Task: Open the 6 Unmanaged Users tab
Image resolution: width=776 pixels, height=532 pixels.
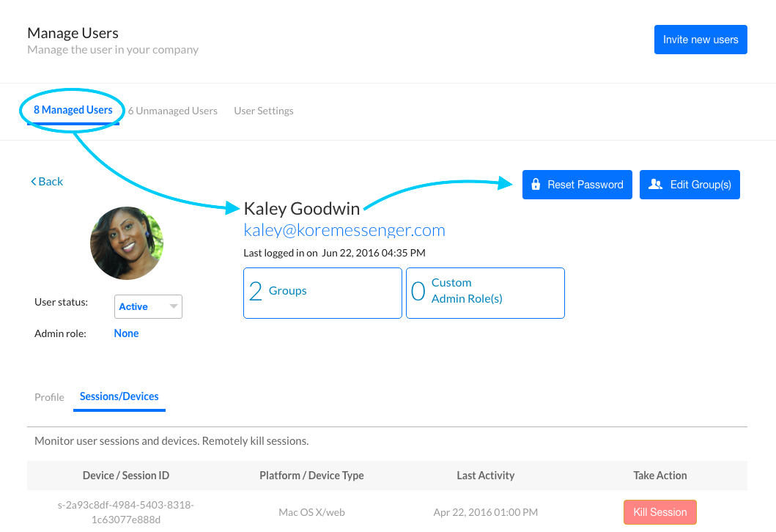Action: [x=173, y=111]
